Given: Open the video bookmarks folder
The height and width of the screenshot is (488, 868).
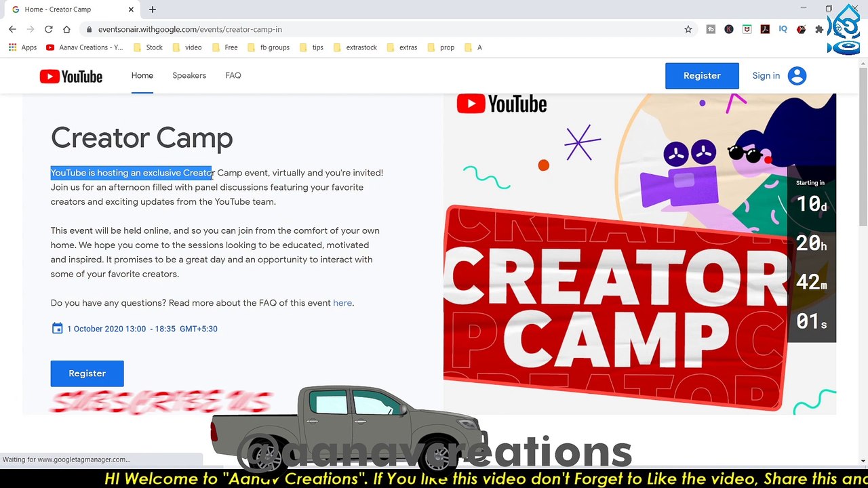Looking at the screenshot, I should coord(187,47).
